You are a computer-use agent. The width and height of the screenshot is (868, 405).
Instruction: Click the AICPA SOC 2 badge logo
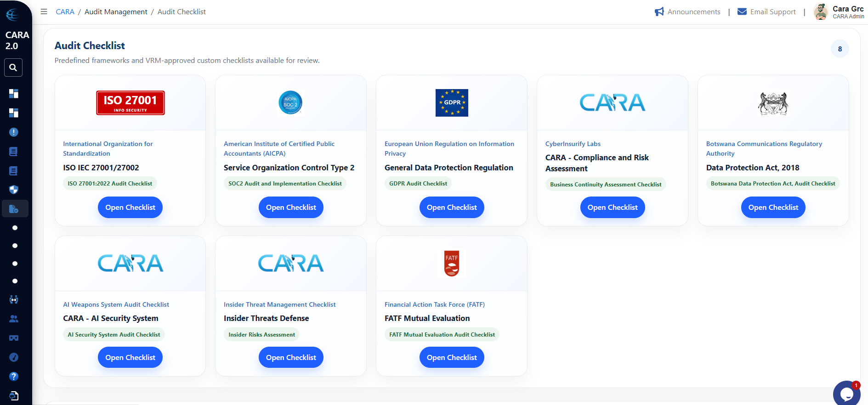pos(291,102)
